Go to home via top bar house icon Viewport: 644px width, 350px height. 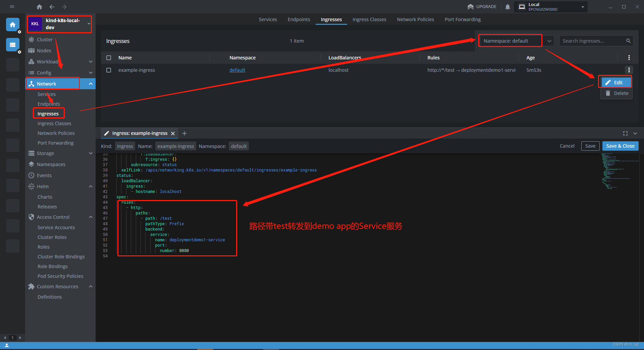click(39, 7)
